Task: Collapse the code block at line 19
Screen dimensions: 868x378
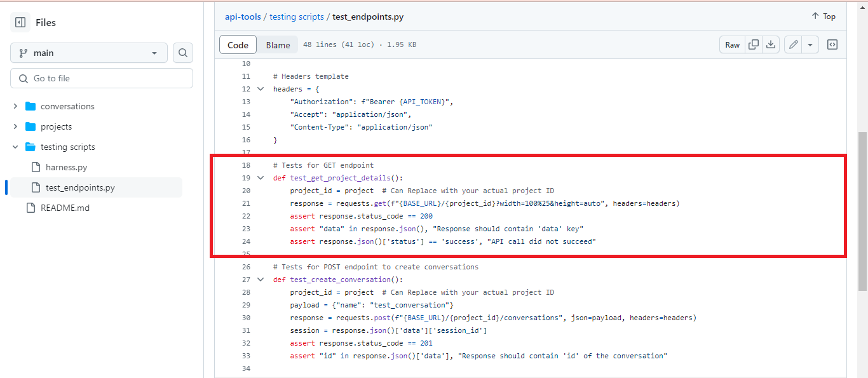Action: [261, 178]
